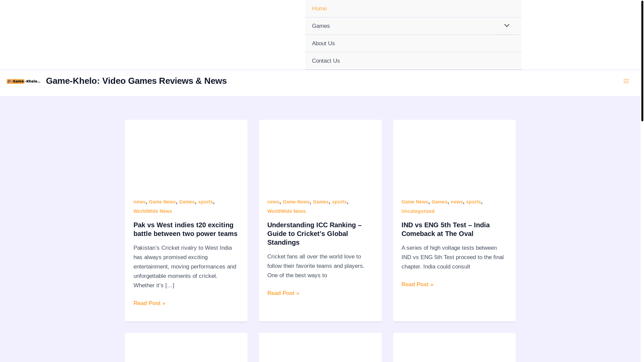
Task: Open the About Us menu item
Action: coord(413,44)
